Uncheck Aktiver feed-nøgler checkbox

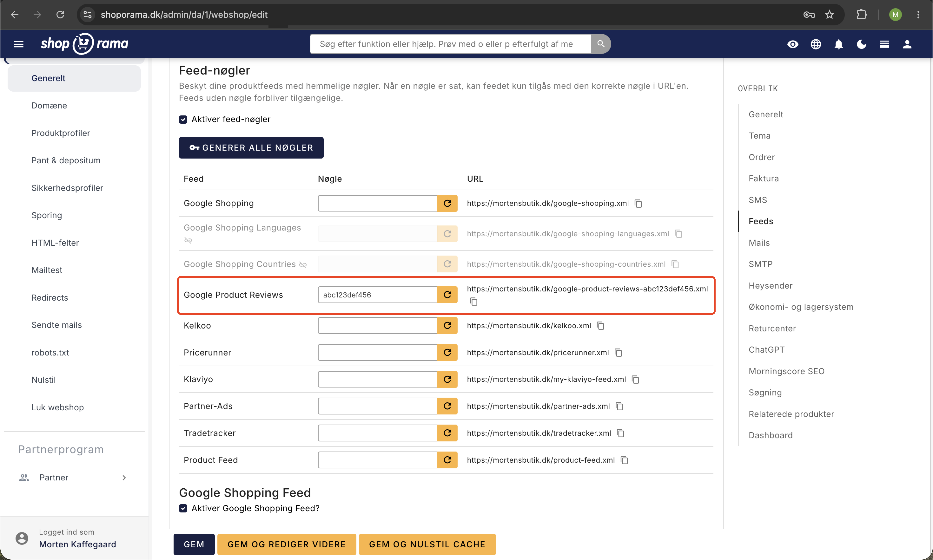point(183,119)
